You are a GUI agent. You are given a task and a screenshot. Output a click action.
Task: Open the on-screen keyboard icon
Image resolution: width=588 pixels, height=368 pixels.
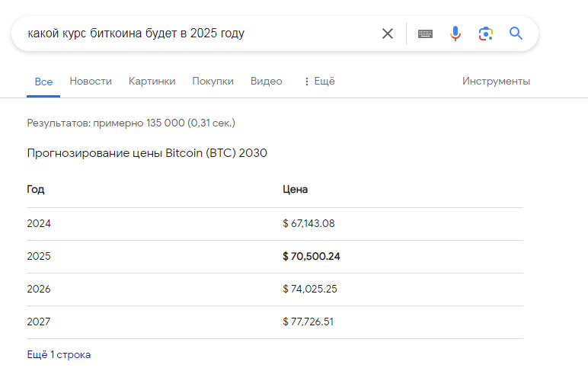click(425, 34)
